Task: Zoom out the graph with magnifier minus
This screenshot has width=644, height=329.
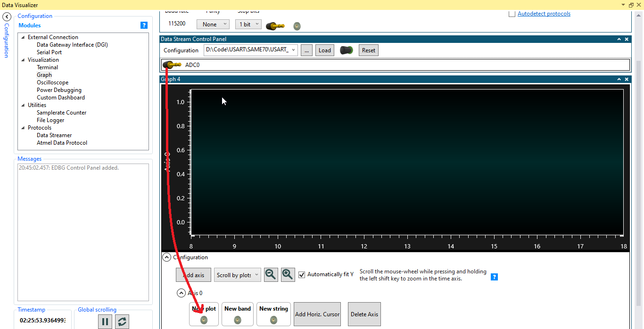Action: (x=271, y=275)
